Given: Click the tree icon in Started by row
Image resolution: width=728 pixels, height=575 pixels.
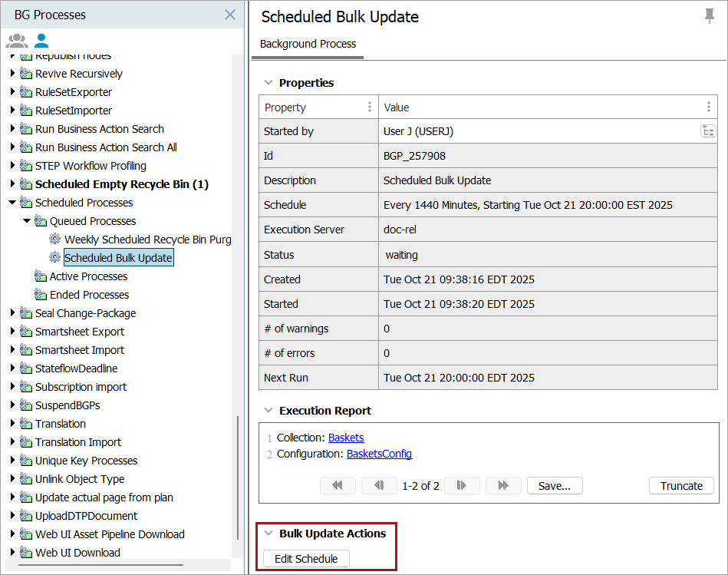Looking at the screenshot, I should [x=707, y=131].
